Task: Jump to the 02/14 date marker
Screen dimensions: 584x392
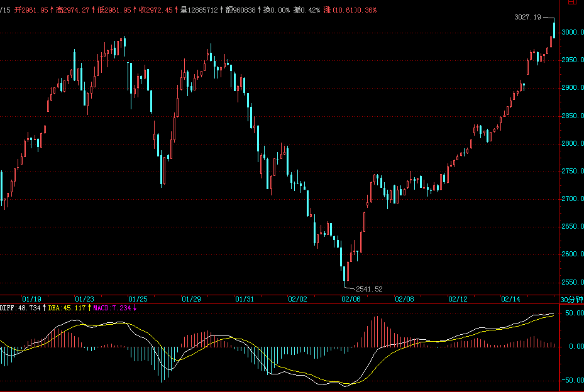Action: [x=510, y=299]
